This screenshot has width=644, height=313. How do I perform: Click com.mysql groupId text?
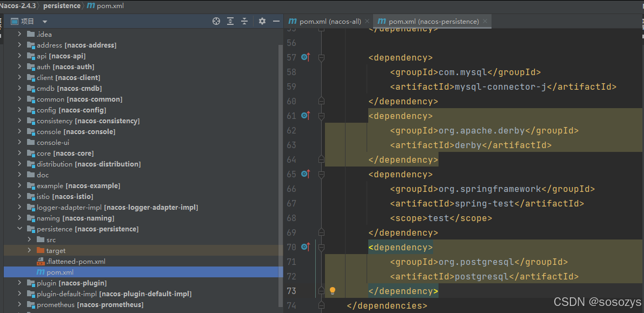[462, 72]
